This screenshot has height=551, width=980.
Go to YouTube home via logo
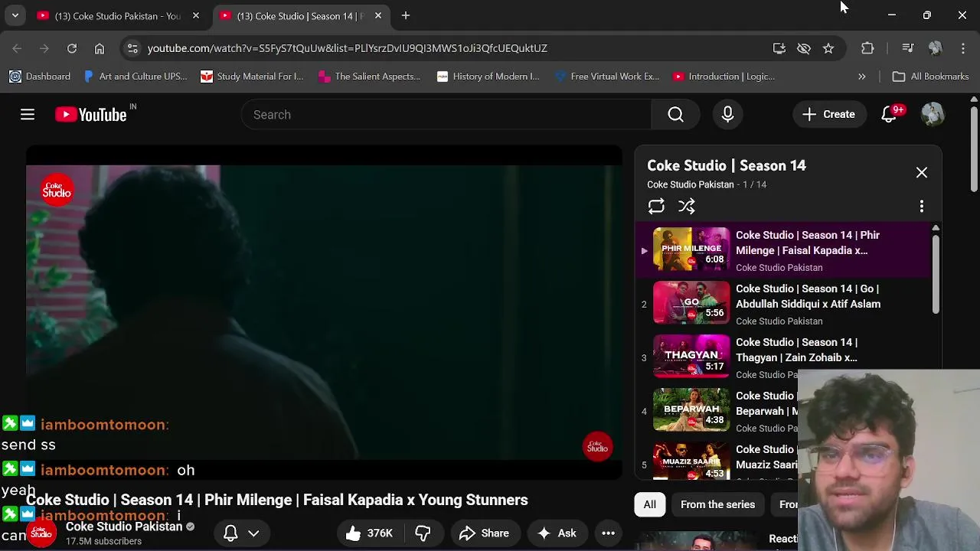click(x=91, y=115)
